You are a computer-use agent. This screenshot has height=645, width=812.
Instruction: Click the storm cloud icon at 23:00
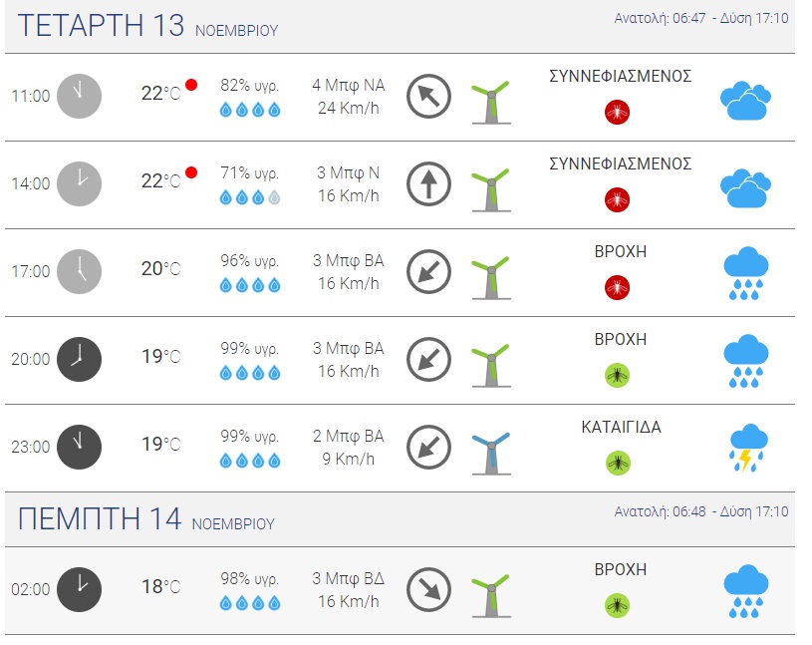pyautogui.click(x=745, y=448)
